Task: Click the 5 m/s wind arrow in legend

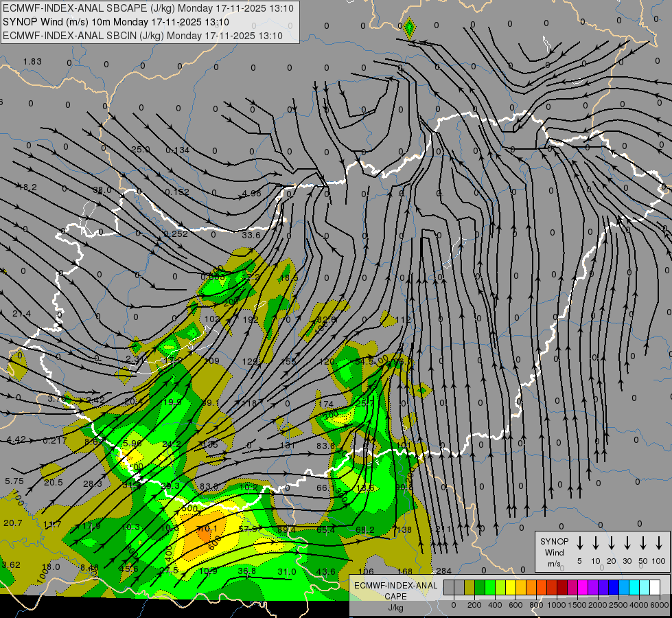Action: click(579, 543)
